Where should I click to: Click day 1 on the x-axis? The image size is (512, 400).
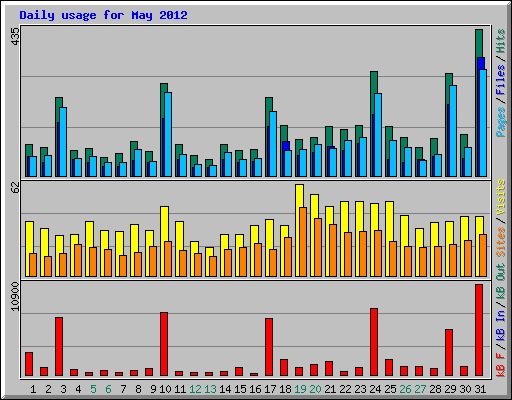33,389
